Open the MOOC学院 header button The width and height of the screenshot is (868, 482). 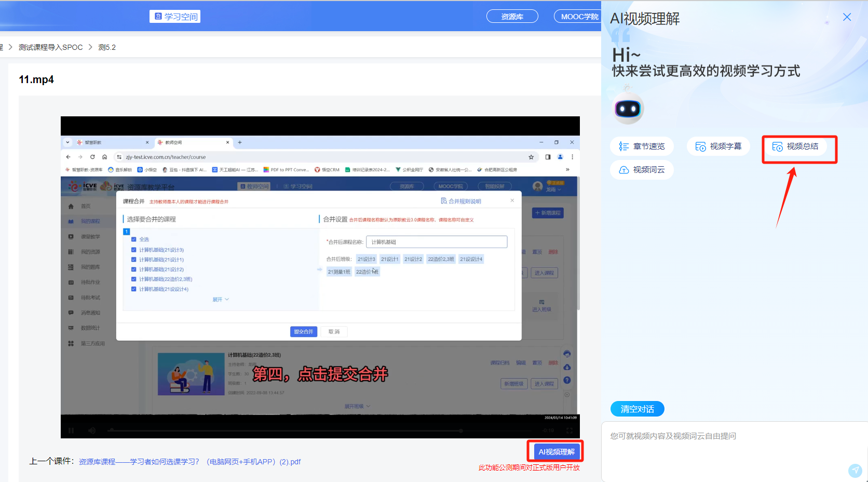578,17
